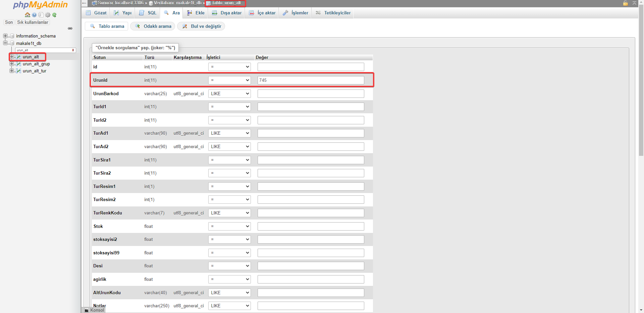The width and height of the screenshot is (644, 313).
Task: Click the UrunBarkod value input field
Action: (x=311, y=93)
